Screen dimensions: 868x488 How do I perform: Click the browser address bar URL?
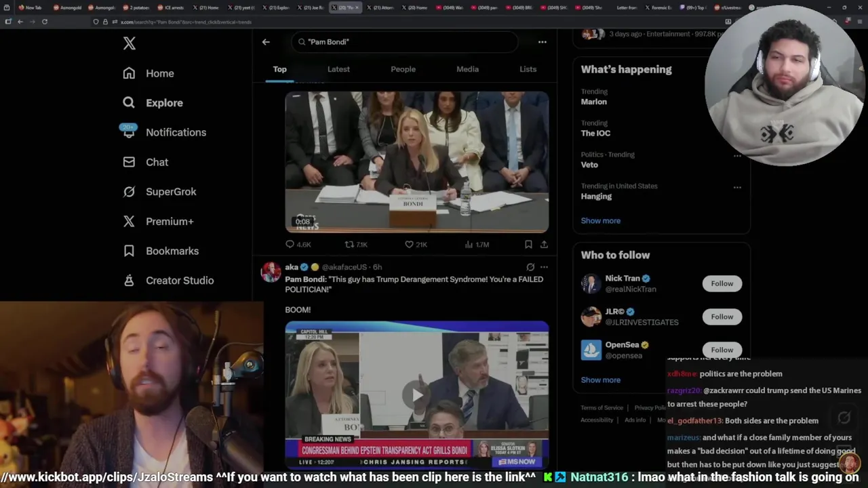tap(186, 22)
